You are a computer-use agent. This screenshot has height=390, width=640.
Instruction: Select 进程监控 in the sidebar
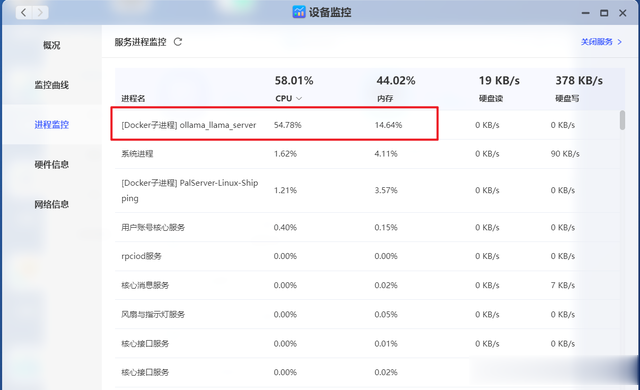click(51, 124)
